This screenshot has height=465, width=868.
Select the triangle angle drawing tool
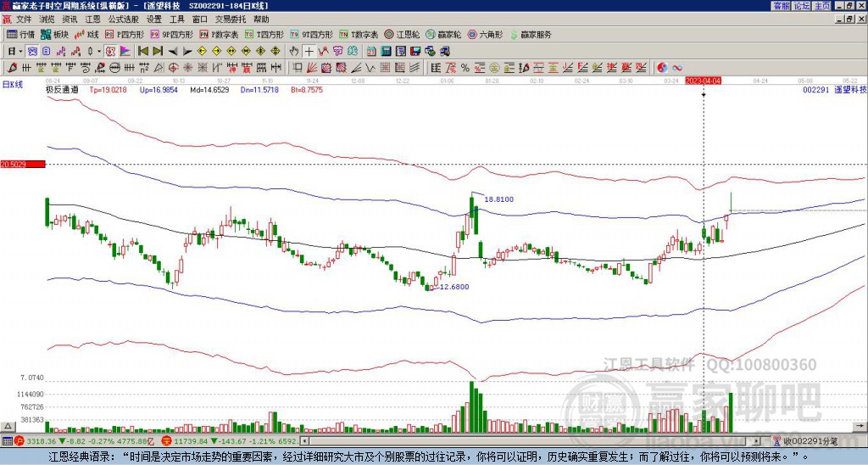(x=159, y=68)
